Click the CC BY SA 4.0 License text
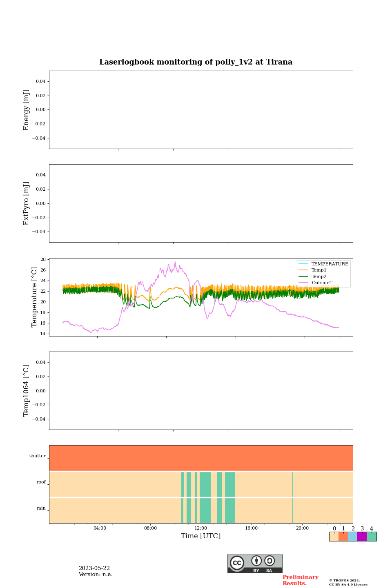 pyautogui.click(x=349, y=584)
